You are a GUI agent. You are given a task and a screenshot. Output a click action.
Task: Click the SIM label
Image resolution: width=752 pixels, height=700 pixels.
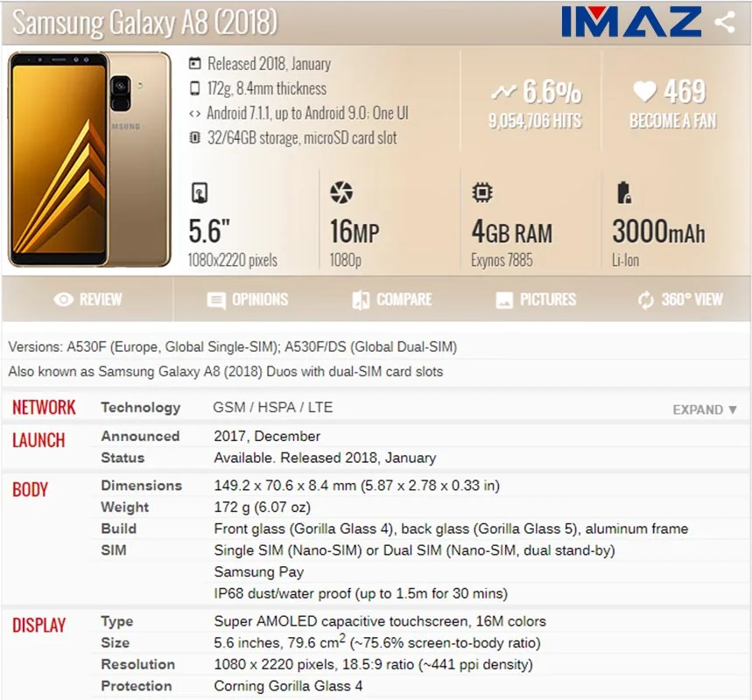[x=113, y=549]
